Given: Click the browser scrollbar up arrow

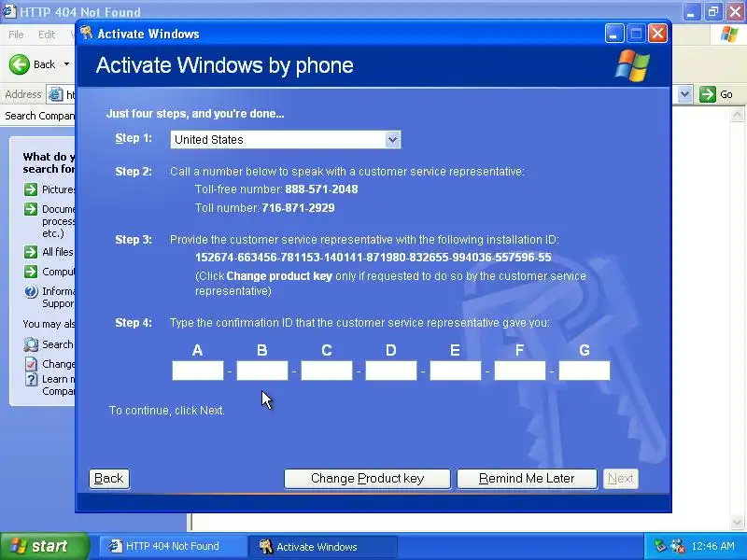Looking at the screenshot, I should pos(737,115).
